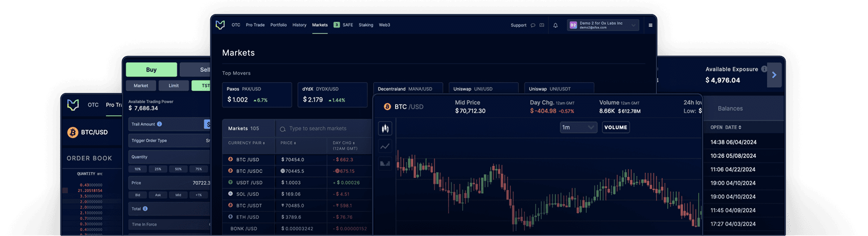
Task: Click the Bitcoin icon beside BTC/USD in the left window
Action: 73,132
